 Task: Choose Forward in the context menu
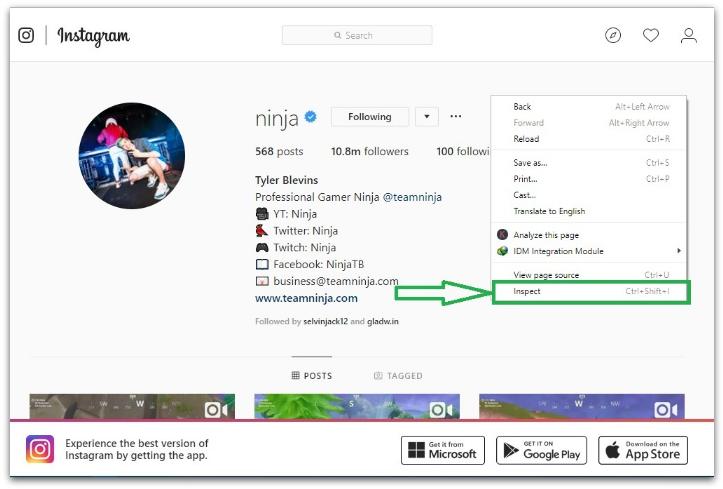coord(589,123)
